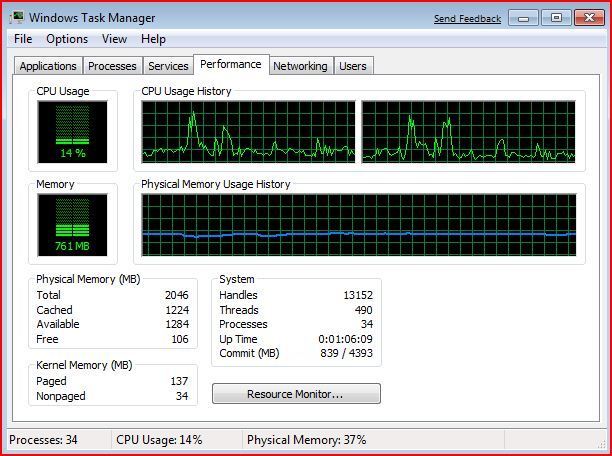Click the status bar Processes: 34 entry

click(x=43, y=440)
